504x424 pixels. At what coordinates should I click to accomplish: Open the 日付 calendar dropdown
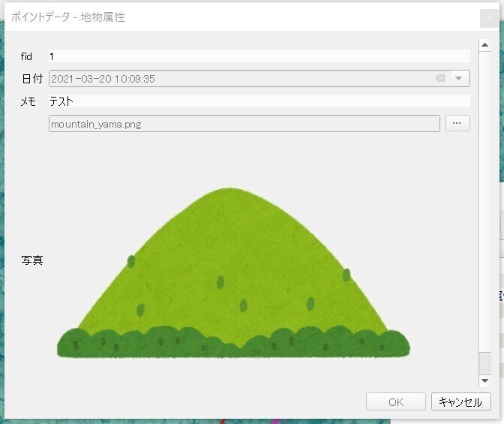coord(459,78)
